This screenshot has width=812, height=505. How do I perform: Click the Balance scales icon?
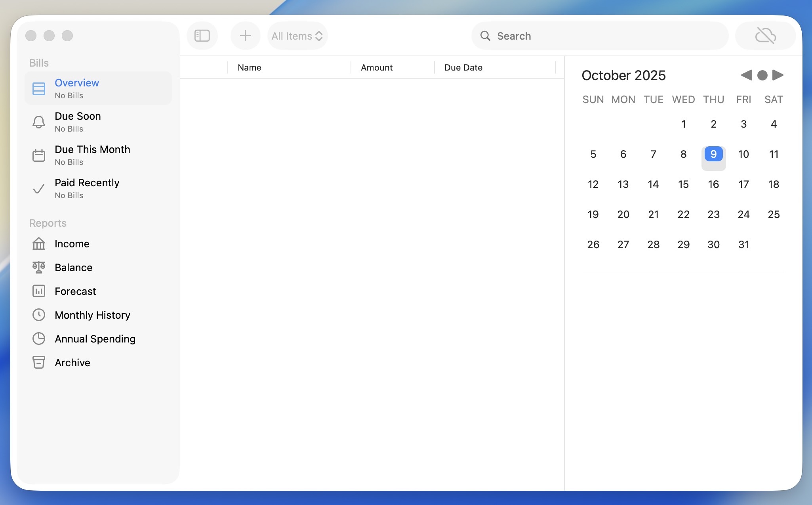pos(39,267)
